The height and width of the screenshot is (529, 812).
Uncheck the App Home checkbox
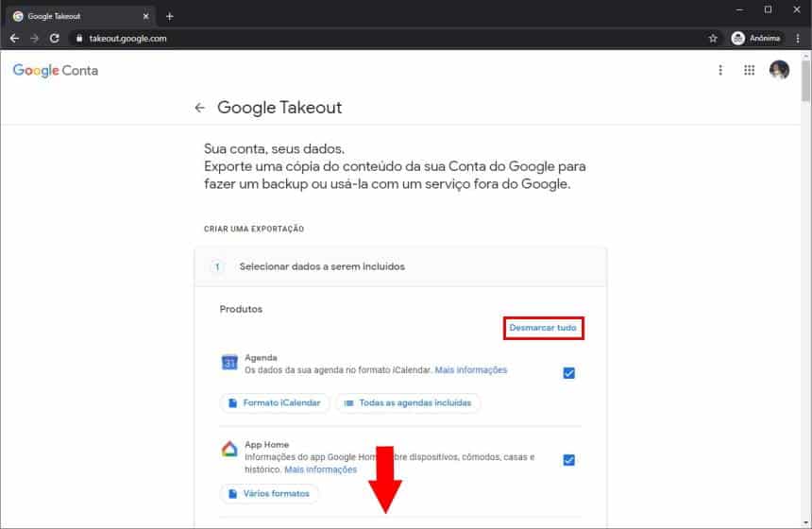point(568,460)
